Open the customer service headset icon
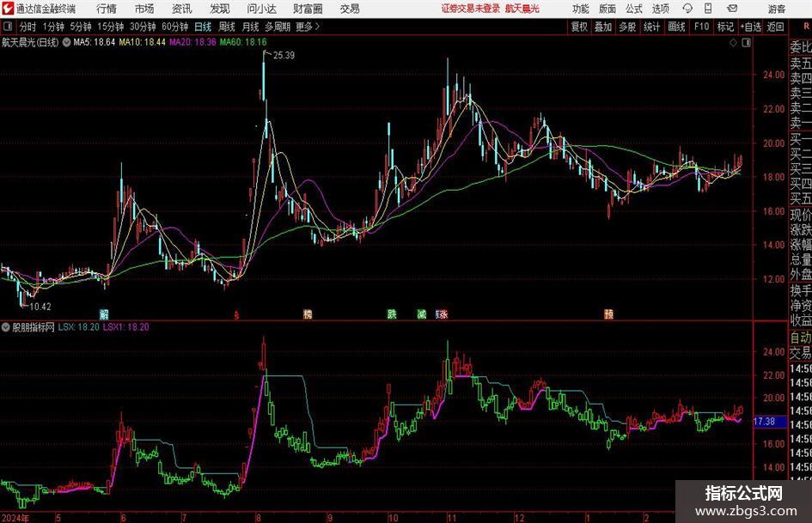The width and height of the screenshot is (812, 523). [x=687, y=9]
